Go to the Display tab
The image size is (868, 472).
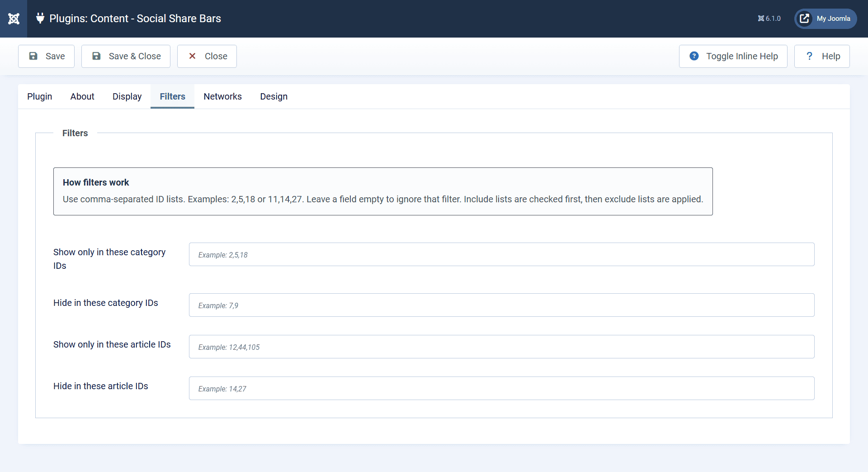pos(127,96)
